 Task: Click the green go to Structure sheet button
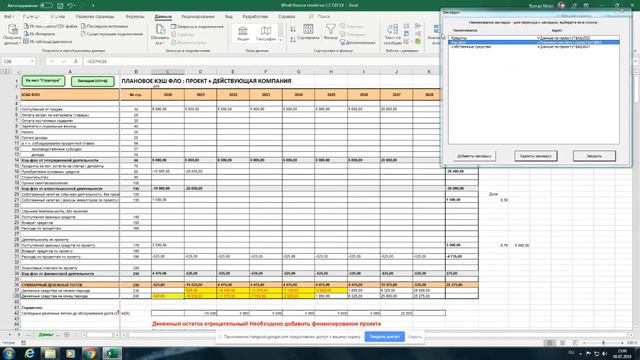pyautogui.click(x=43, y=81)
